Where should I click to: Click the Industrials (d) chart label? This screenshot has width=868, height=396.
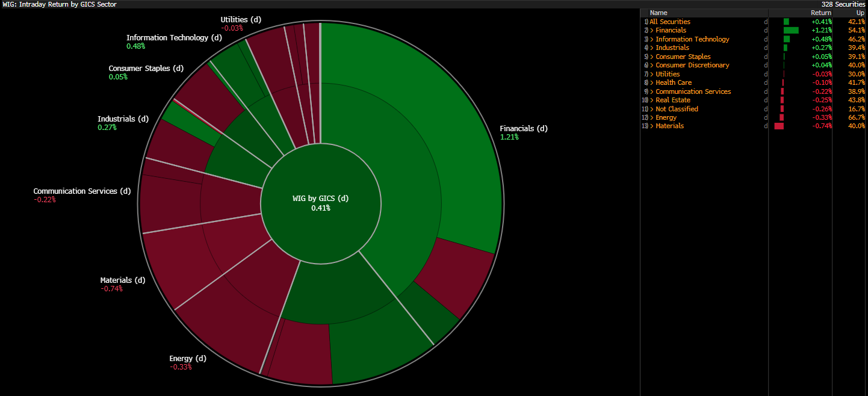[x=123, y=119]
